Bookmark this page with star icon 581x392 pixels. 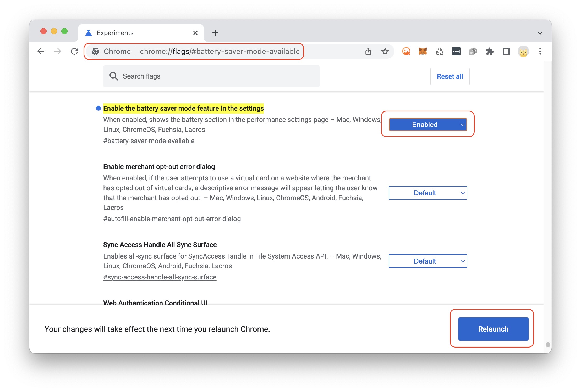[x=385, y=51]
